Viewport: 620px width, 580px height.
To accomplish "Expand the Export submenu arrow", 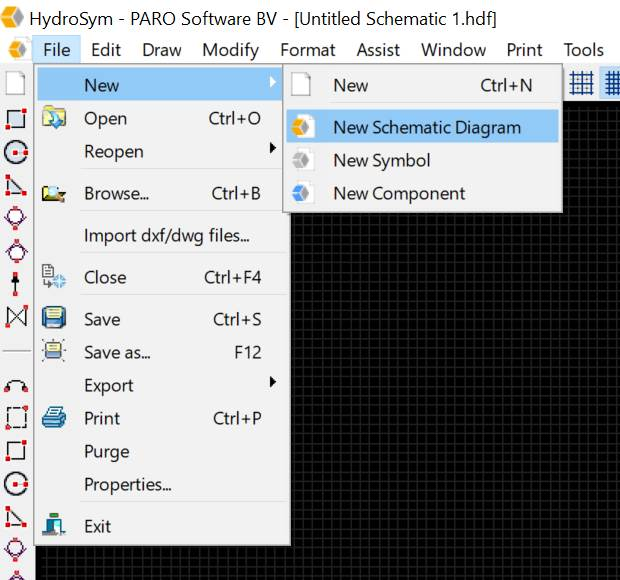I will (x=272, y=382).
